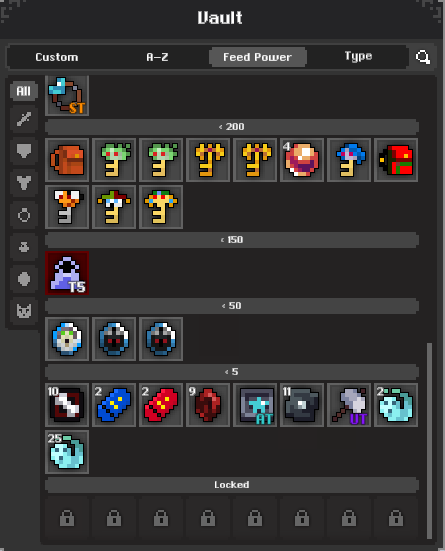This screenshot has width=445, height=551.
Task: Choose the blue cloth with stack 2
Action: coord(114,405)
